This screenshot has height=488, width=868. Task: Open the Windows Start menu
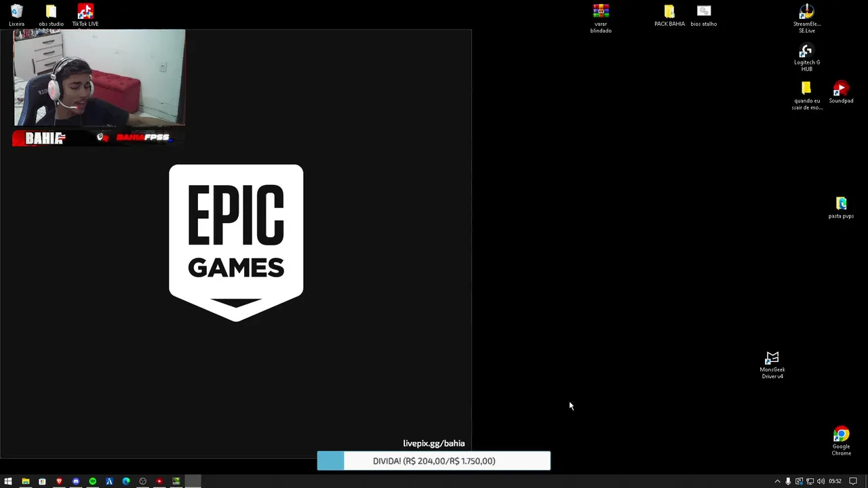point(8,481)
